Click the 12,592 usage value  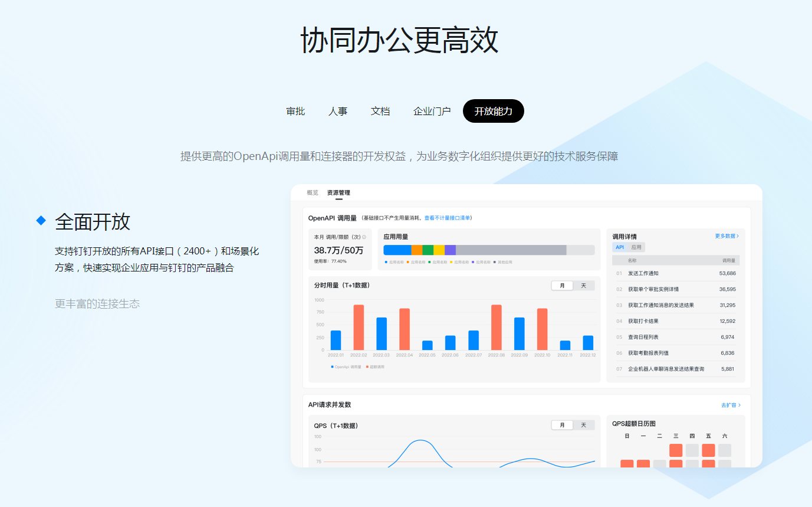point(727,321)
